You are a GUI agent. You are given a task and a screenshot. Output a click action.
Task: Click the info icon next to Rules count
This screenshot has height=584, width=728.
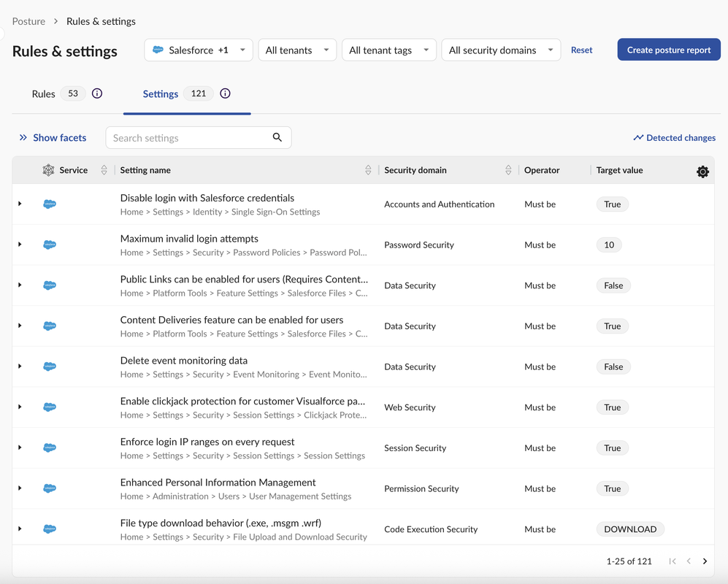pyautogui.click(x=97, y=93)
